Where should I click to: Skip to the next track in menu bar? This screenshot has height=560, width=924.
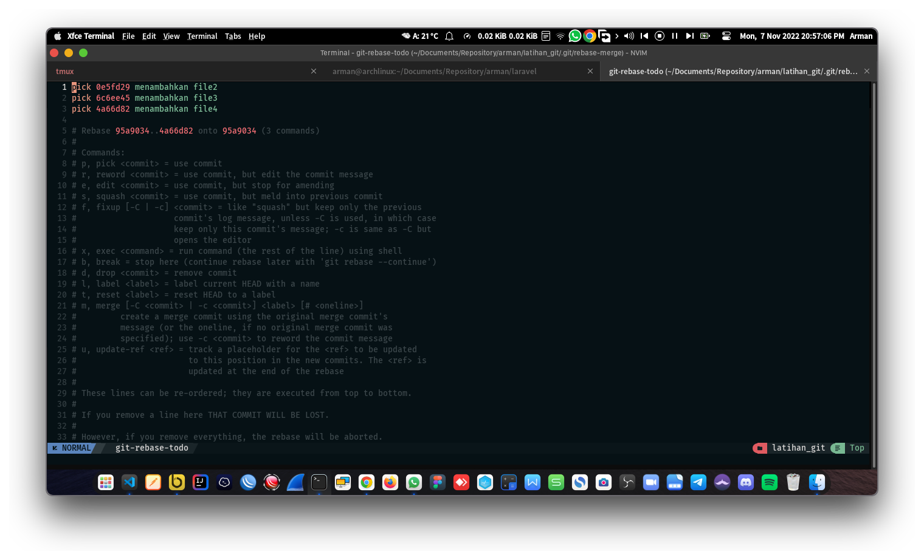point(690,36)
